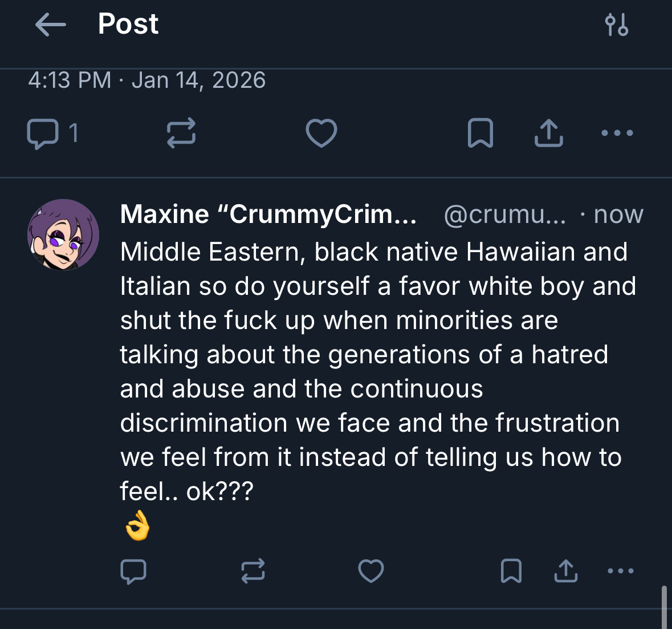Bookmark Maxine's reply

click(x=511, y=571)
